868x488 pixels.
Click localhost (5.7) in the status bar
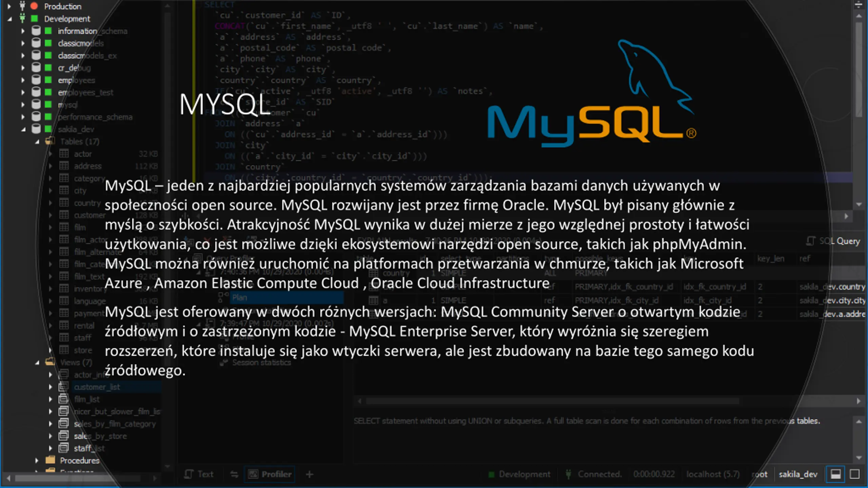(x=713, y=474)
